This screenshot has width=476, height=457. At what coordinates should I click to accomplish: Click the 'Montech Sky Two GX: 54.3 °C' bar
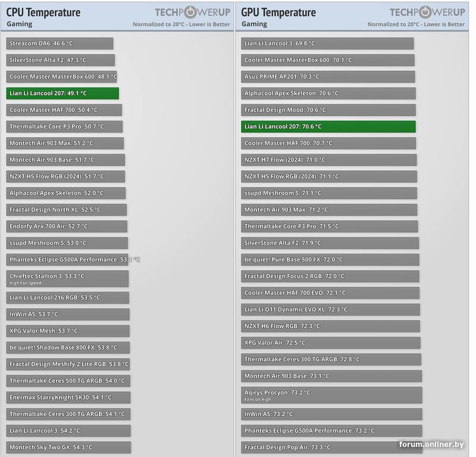[68, 447]
